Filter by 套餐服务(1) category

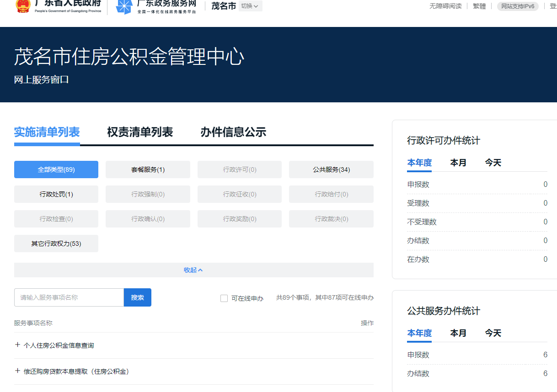pyautogui.click(x=148, y=170)
